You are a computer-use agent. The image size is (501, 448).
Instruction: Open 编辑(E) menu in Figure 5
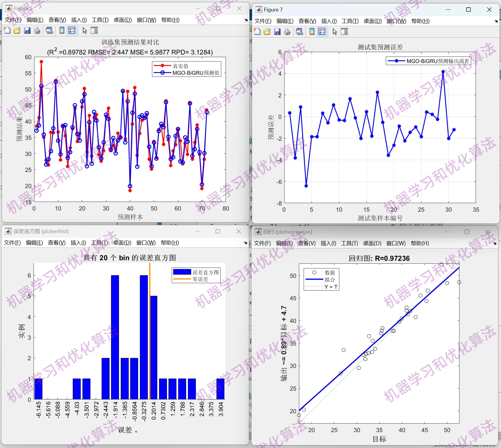[35, 20]
